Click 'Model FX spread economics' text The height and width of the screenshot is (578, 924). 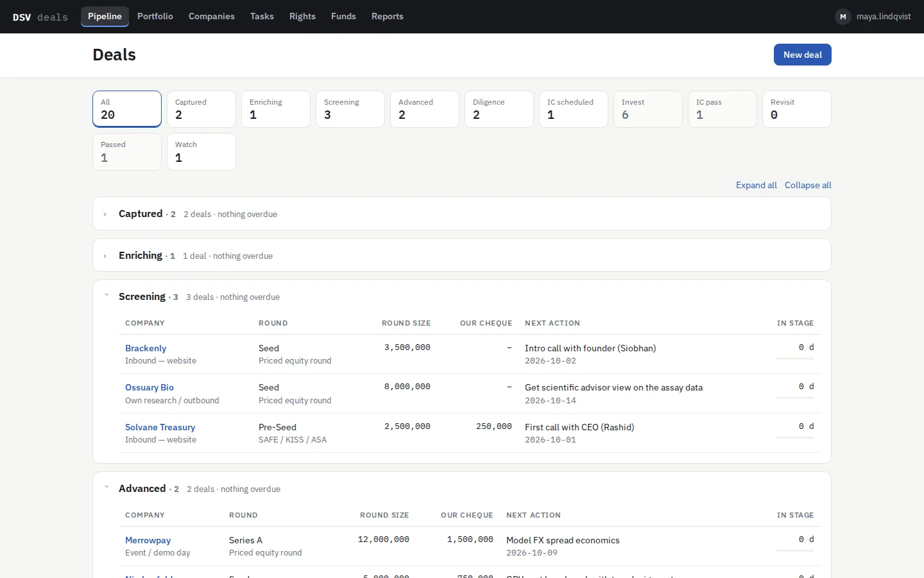(563, 540)
